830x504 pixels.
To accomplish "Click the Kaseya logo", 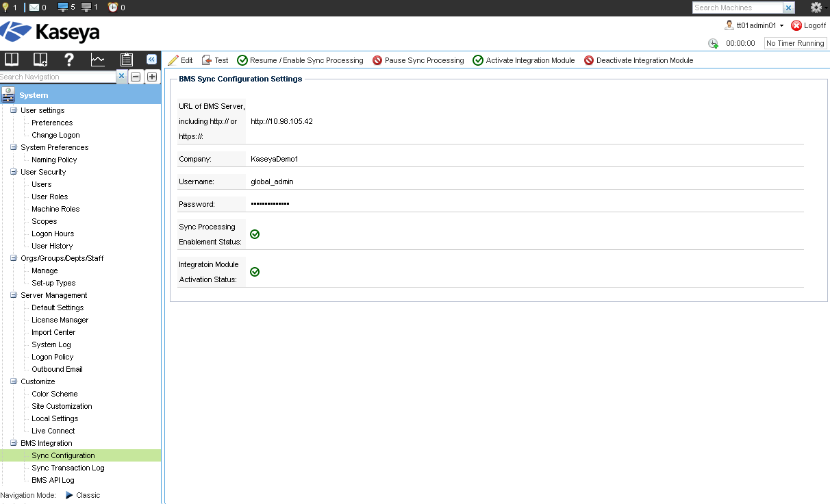I will [x=51, y=33].
